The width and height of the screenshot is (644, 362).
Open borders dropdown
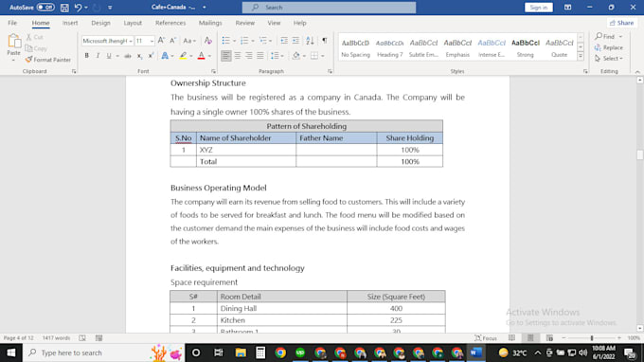pyautogui.click(x=322, y=56)
